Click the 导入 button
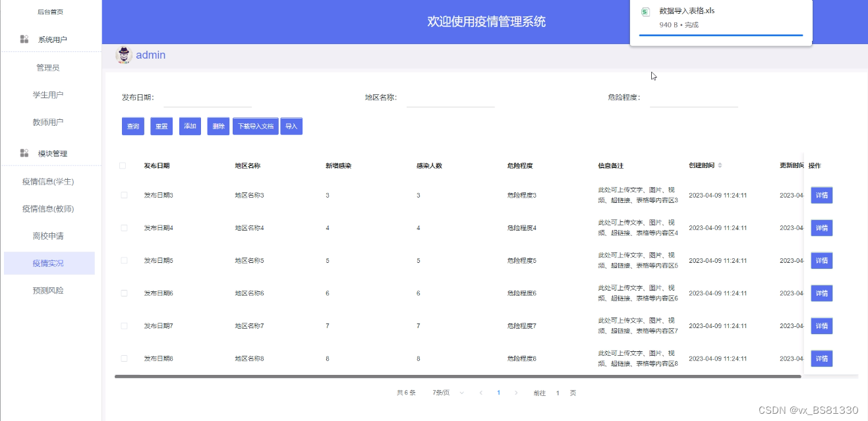 291,126
